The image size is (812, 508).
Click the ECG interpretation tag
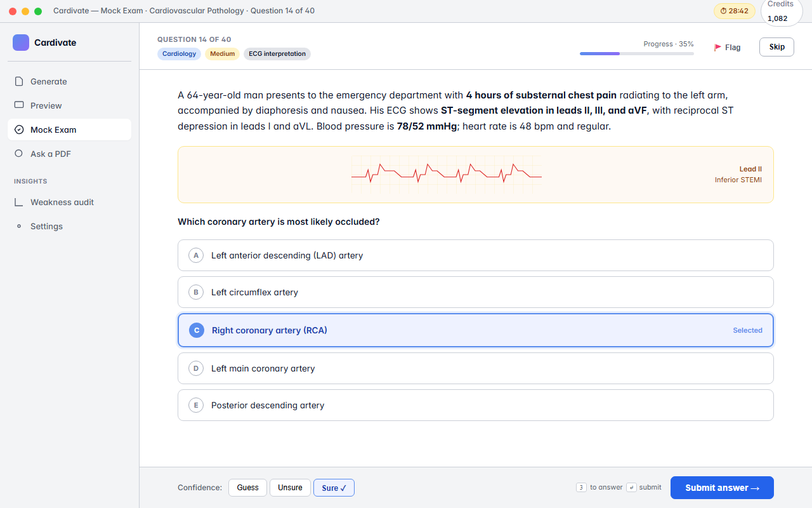[x=277, y=54]
